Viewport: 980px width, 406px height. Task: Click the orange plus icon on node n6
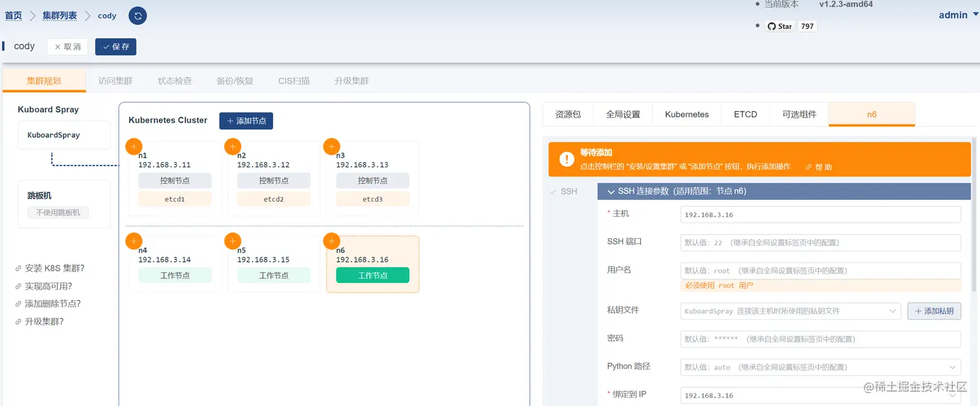[331, 241]
